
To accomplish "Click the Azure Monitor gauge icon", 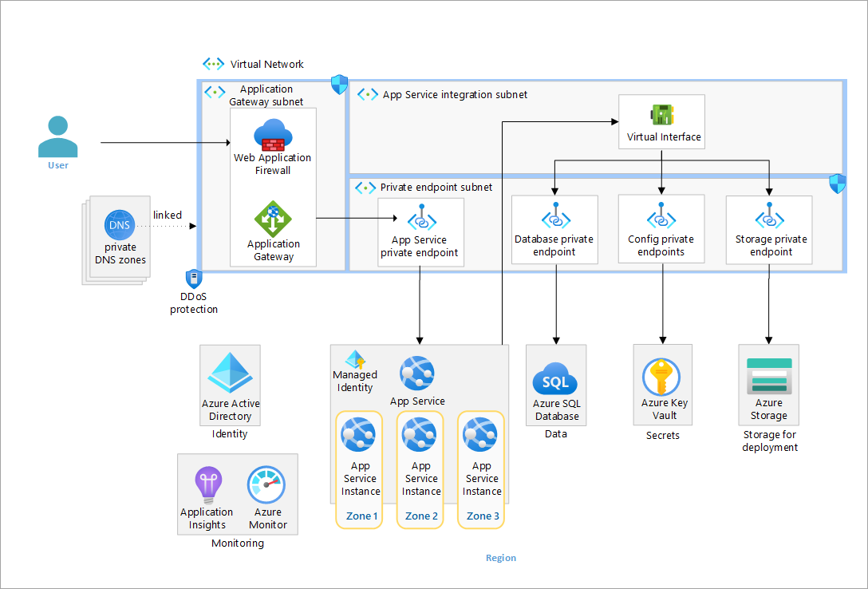I will tap(266, 485).
